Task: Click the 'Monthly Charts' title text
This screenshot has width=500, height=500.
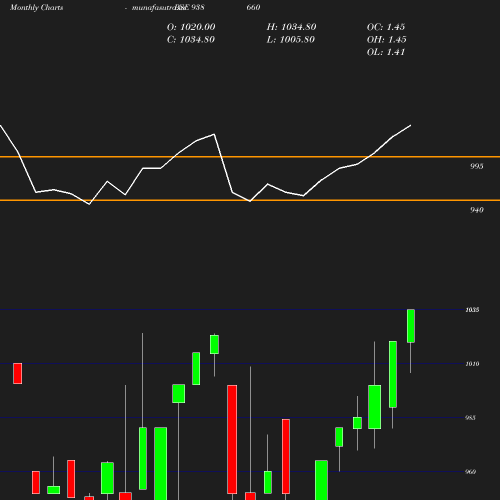Action: 36,8
